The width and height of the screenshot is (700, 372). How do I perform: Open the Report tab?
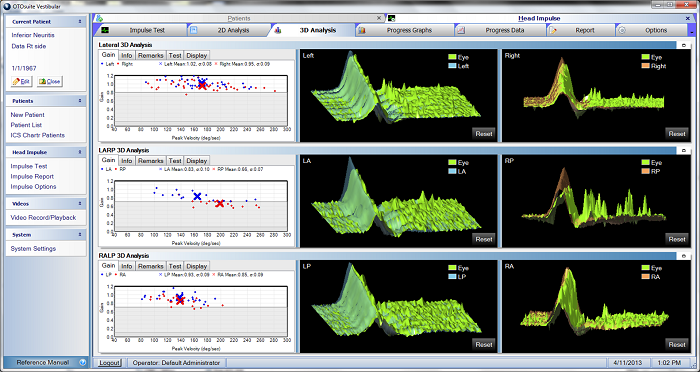[580, 30]
